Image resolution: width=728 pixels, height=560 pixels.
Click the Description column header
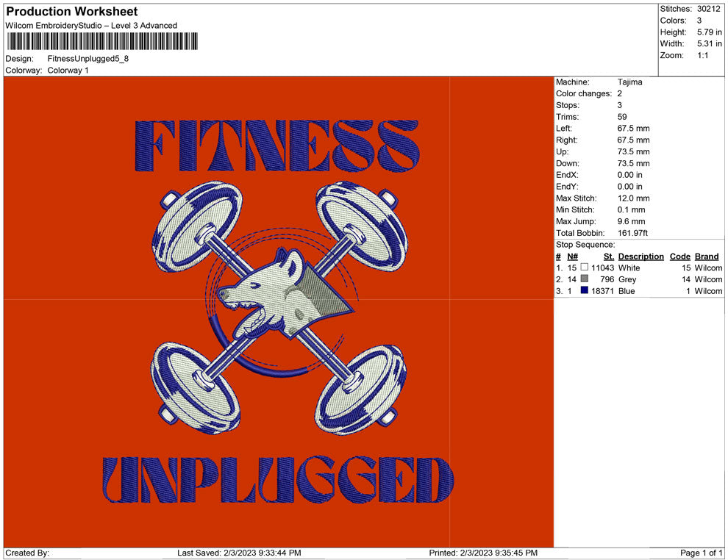(x=640, y=256)
